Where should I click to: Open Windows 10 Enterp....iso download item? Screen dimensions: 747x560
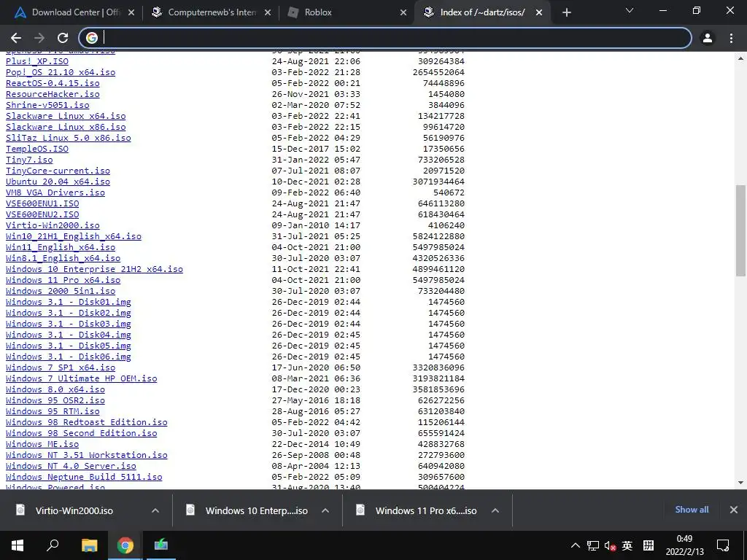point(256,510)
